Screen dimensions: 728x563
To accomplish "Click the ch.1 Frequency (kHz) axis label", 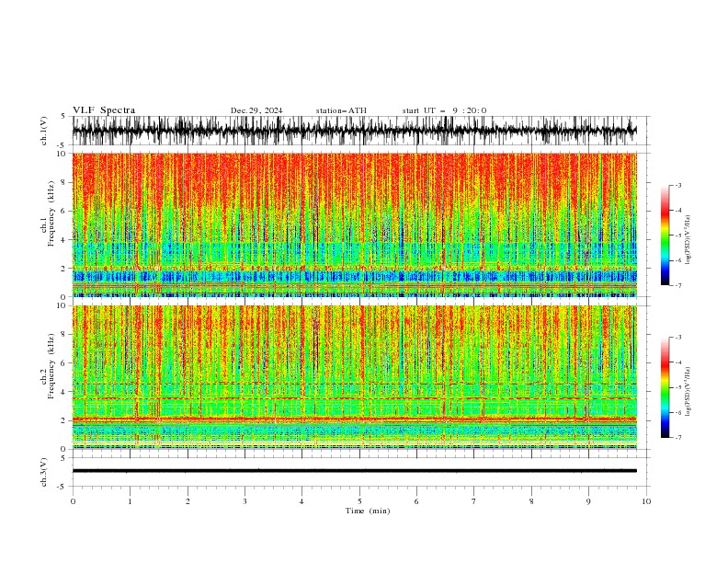I will [48, 213].
